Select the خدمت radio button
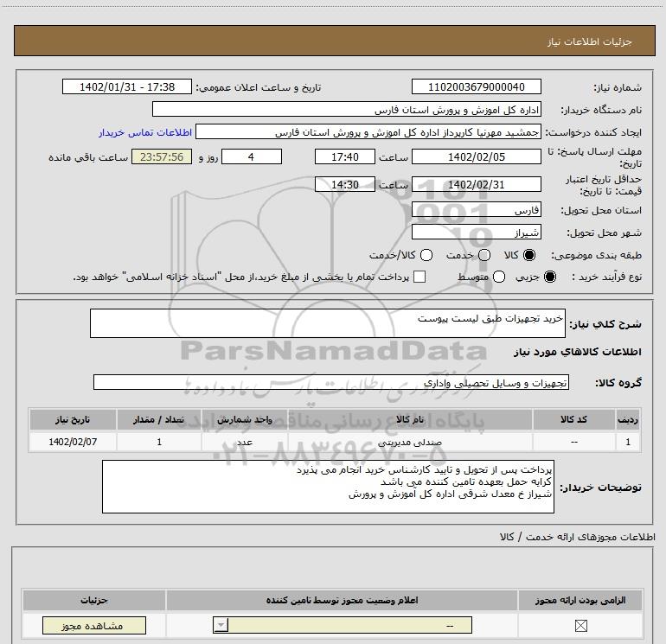Screen dimensions: 666x644 484,255
